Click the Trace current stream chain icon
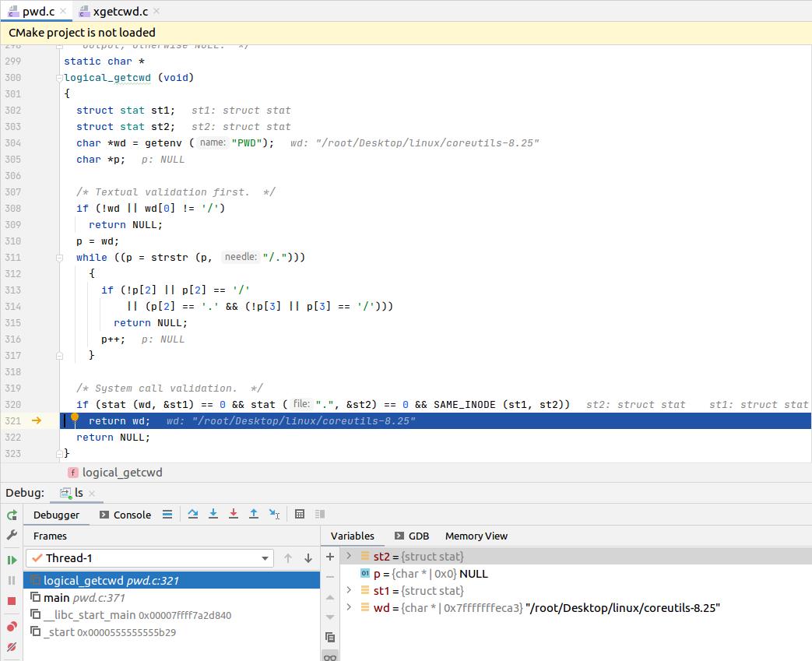Viewport: 812px width, 661px height. 320,514
